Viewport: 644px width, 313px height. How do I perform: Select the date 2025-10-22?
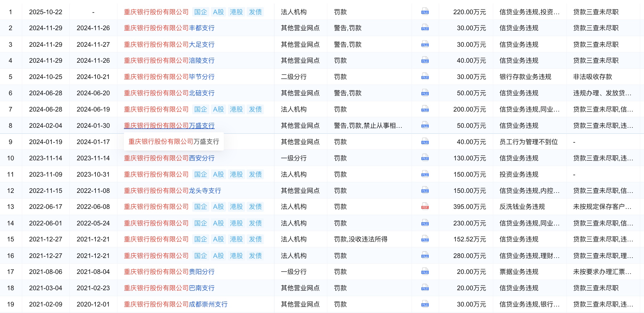[46, 12]
